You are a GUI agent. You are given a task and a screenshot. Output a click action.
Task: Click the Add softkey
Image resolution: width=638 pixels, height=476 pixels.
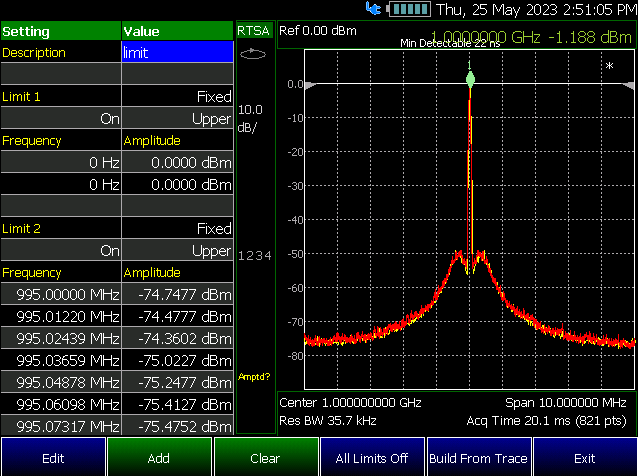tap(159, 458)
